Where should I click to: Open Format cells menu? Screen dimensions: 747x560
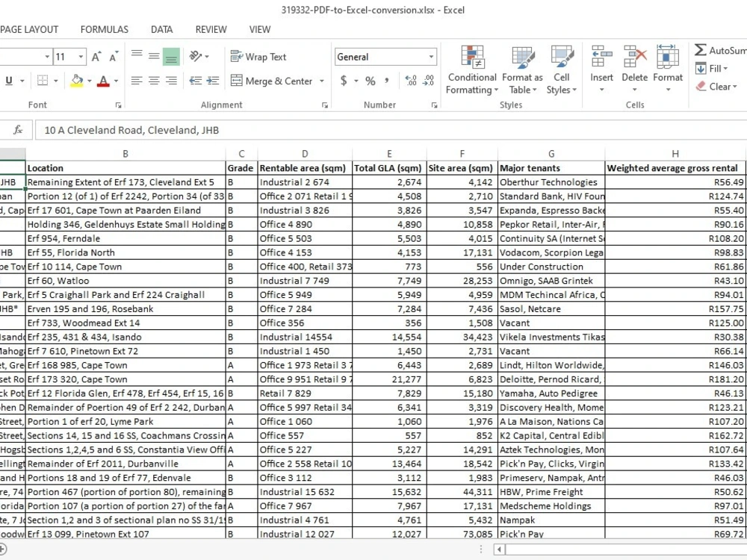click(x=667, y=68)
